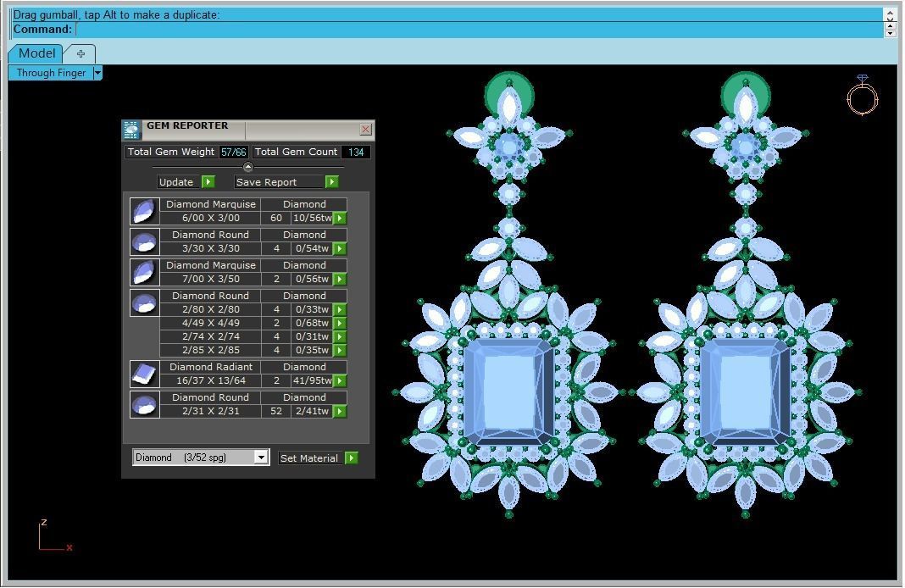Click green arrow on 2/41tw row

click(x=340, y=412)
